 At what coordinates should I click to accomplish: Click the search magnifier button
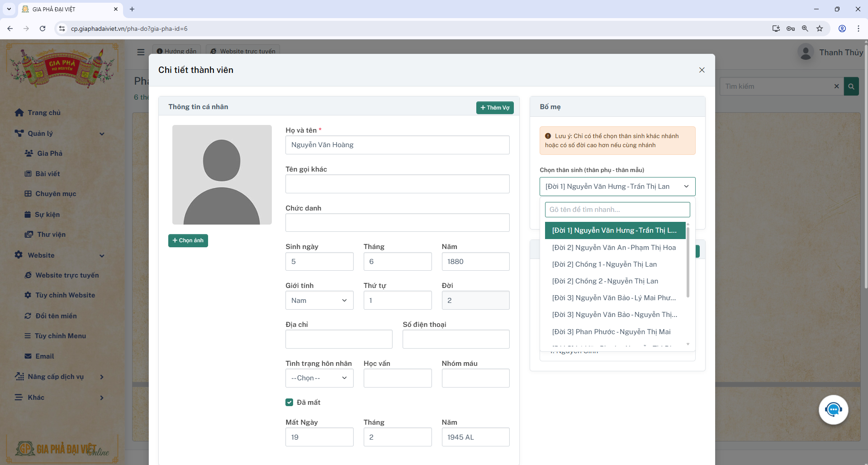(x=851, y=86)
